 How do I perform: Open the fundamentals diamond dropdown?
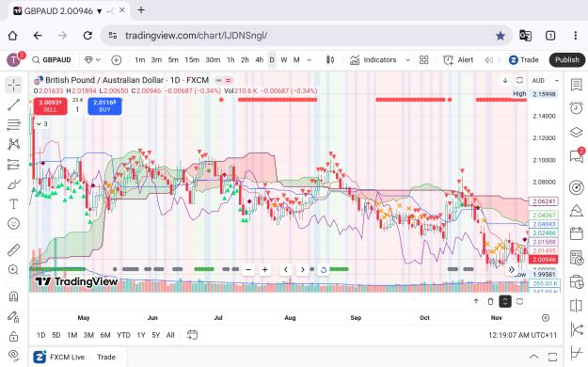click(x=92, y=59)
